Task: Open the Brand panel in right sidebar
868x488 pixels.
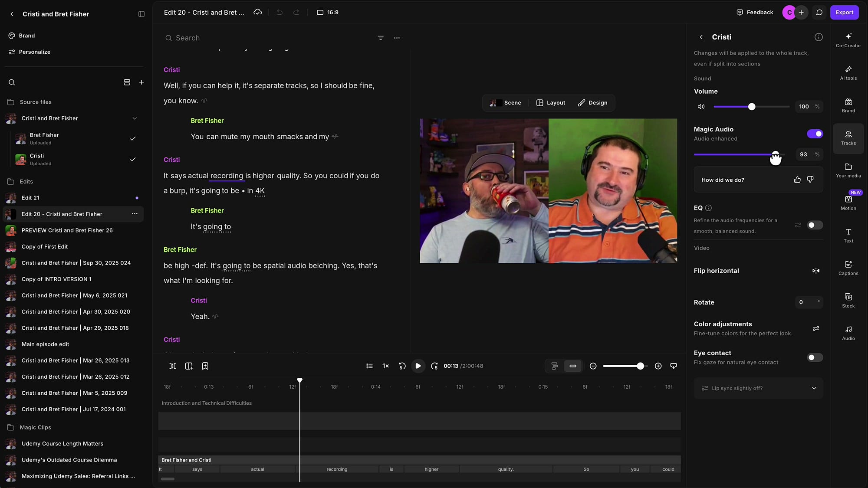Action: tap(848, 105)
